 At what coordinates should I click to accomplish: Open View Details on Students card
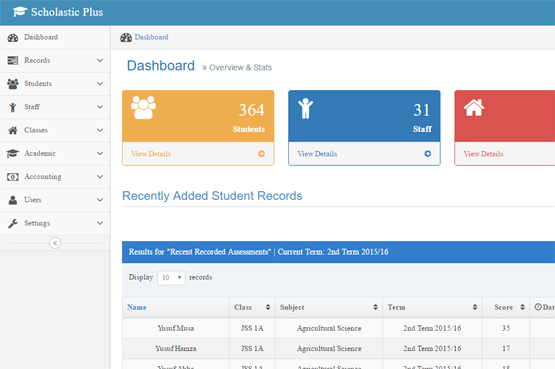151,154
